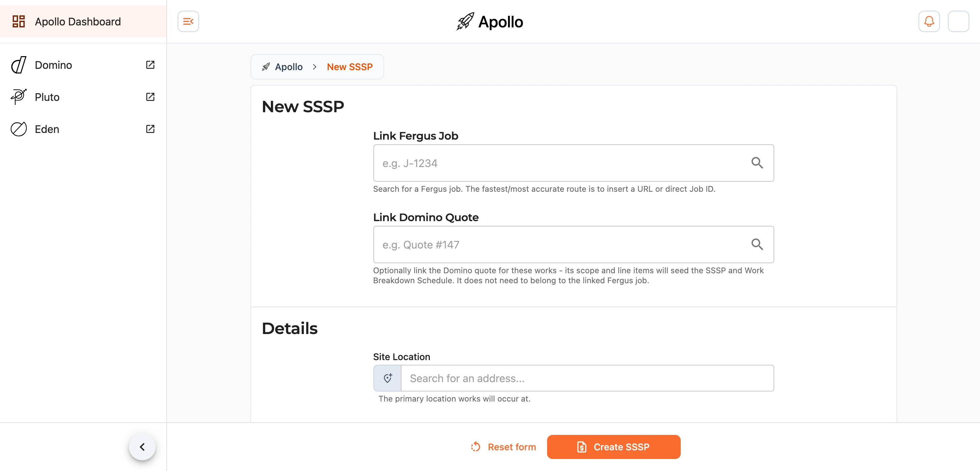Screen dimensions: 980x471
Task: Click the Reset form circular arrow icon
Action: [x=475, y=447]
